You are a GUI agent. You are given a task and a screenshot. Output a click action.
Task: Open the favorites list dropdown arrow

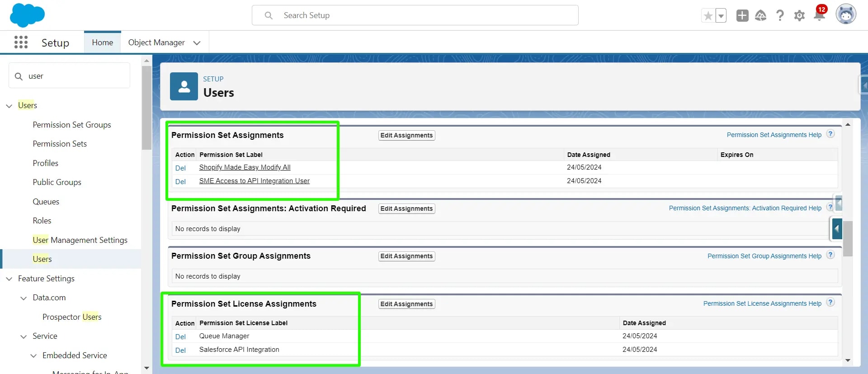721,16
